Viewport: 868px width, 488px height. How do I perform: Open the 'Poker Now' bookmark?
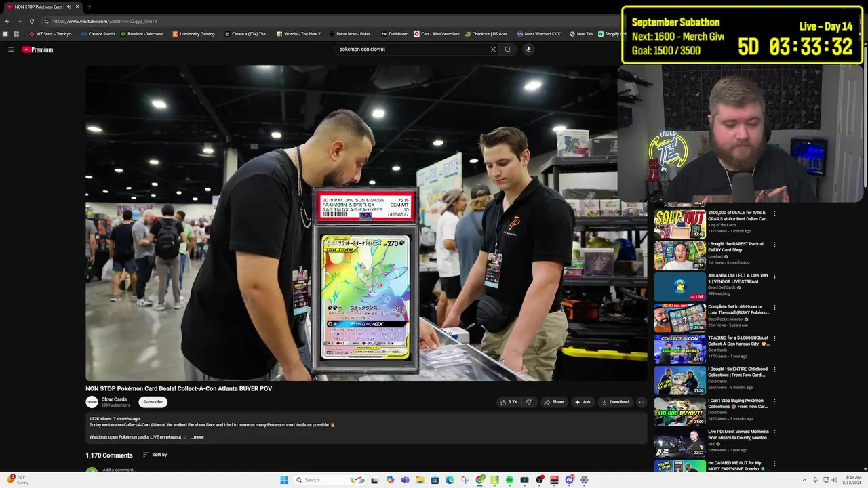[x=351, y=34]
